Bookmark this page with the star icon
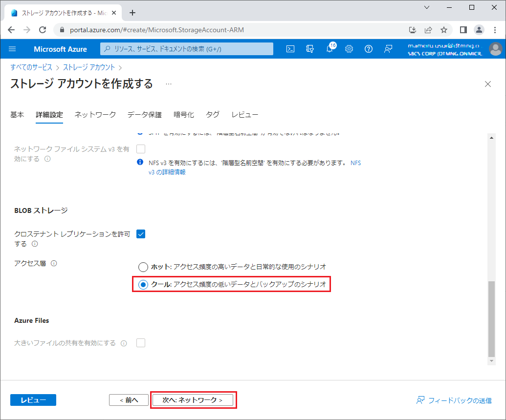This screenshot has height=420, width=506. click(x=444, y=30)
